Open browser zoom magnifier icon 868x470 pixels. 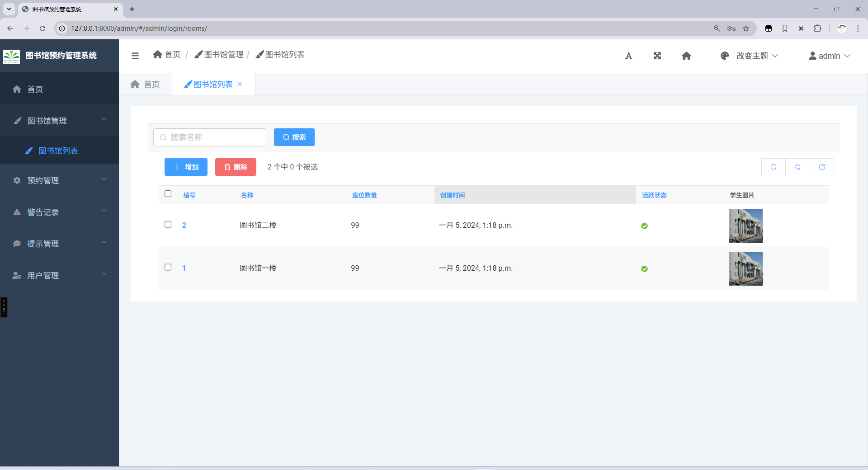pyautogui.click(x=717, y=28)
